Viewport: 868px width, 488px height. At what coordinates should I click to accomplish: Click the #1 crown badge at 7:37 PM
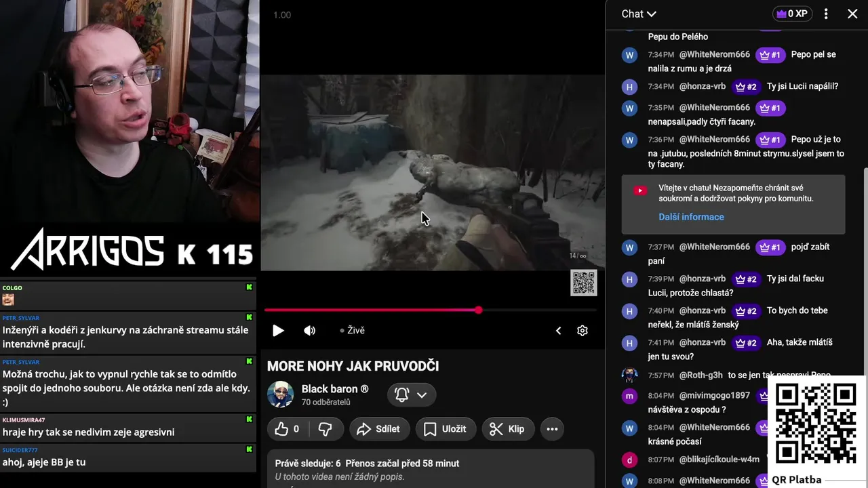(x=770, y=247)
